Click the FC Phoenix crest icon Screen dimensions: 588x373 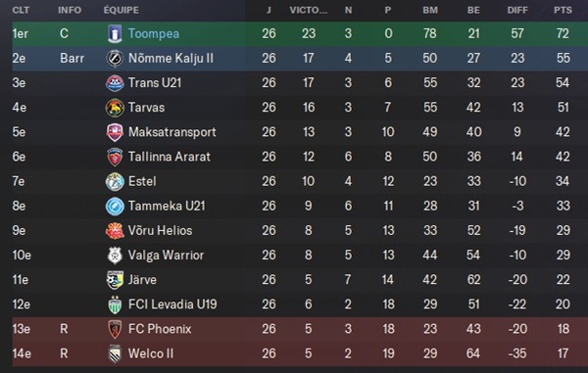(115, 329)
